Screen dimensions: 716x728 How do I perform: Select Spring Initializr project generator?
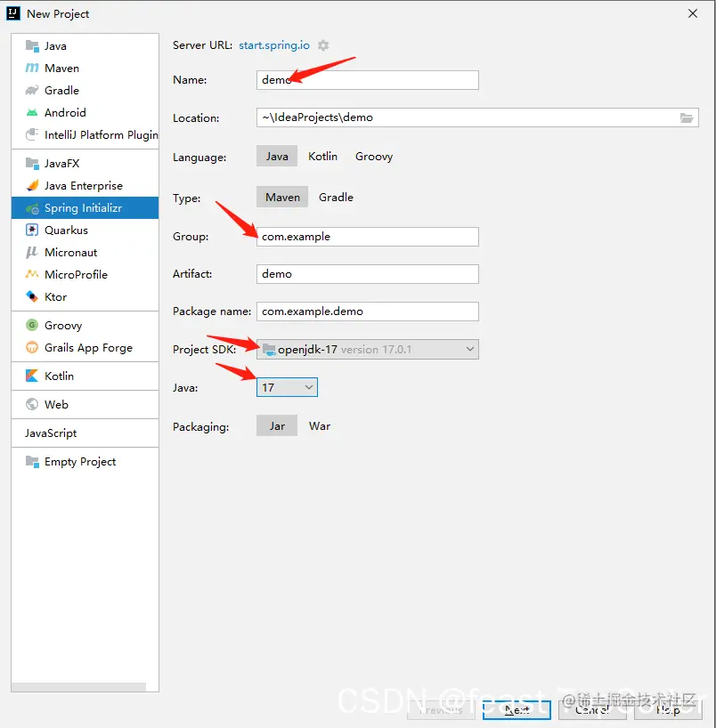(x=85, y=208)
